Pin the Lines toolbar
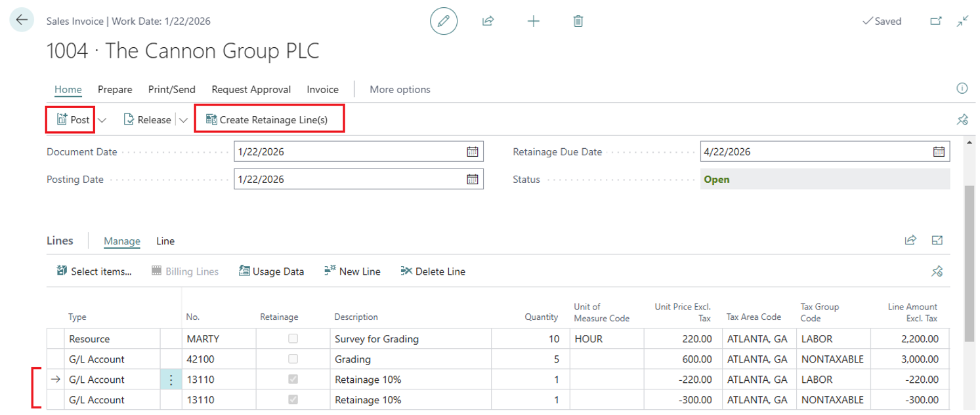980x415 pixels. (937, 271)
